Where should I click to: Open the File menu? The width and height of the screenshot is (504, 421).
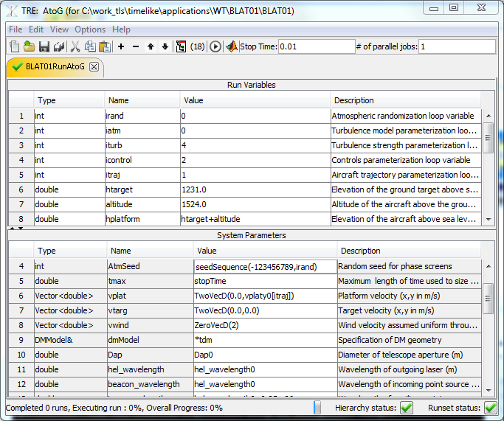15,29
